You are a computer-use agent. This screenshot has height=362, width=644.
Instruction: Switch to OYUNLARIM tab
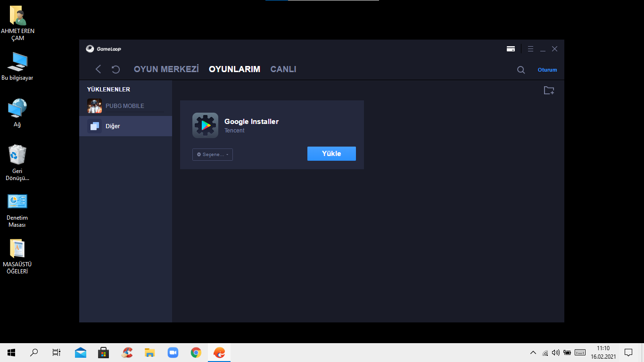point(234,69)
